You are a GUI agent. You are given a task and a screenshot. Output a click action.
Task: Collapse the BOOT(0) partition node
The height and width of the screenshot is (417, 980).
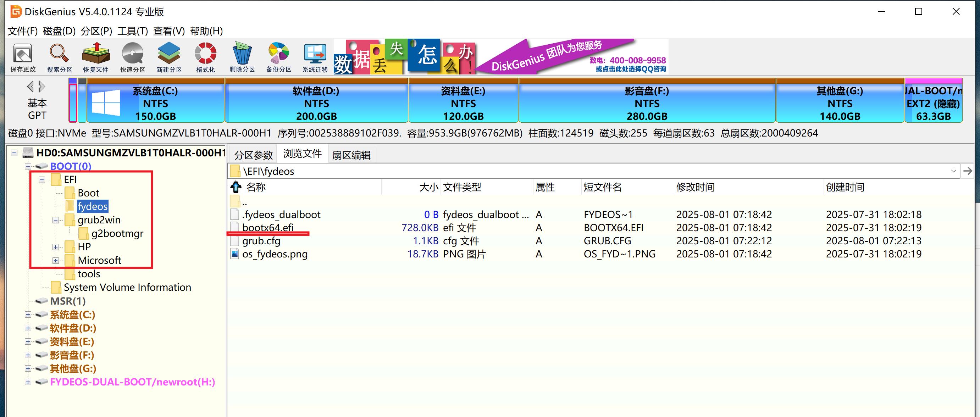(28, 166)
